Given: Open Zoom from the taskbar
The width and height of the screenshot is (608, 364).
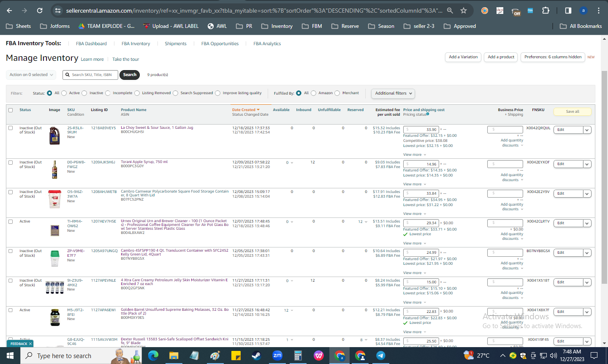Looking at the screenshot, I should click(x=277, y=356).
